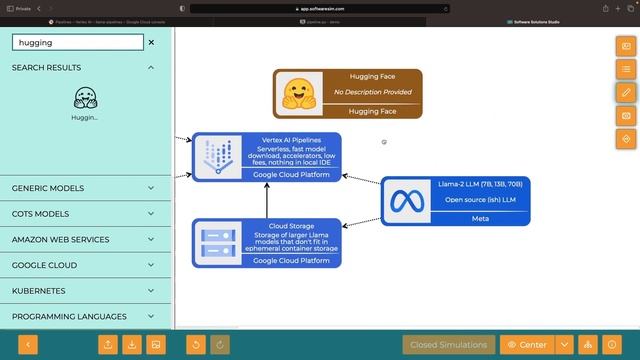Click the info circle icon in bottom bar
The image size is (640, 360).
pos(612,345)
